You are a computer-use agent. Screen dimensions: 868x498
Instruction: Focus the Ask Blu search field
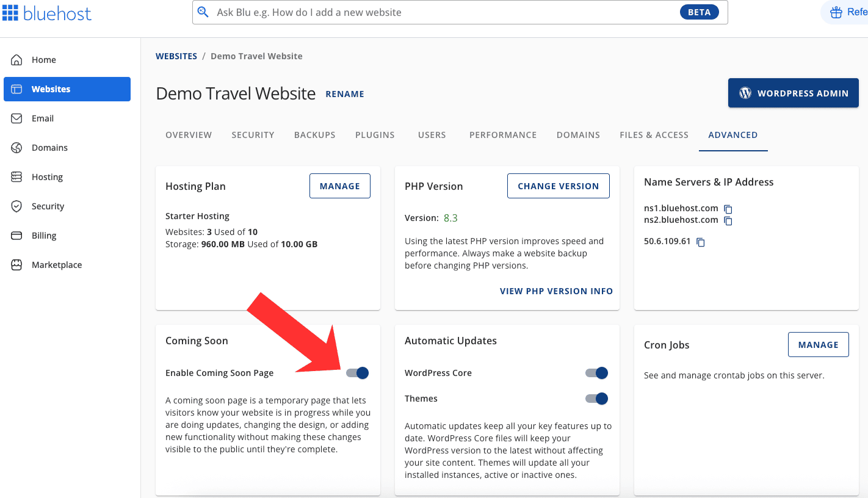[460, 12]
